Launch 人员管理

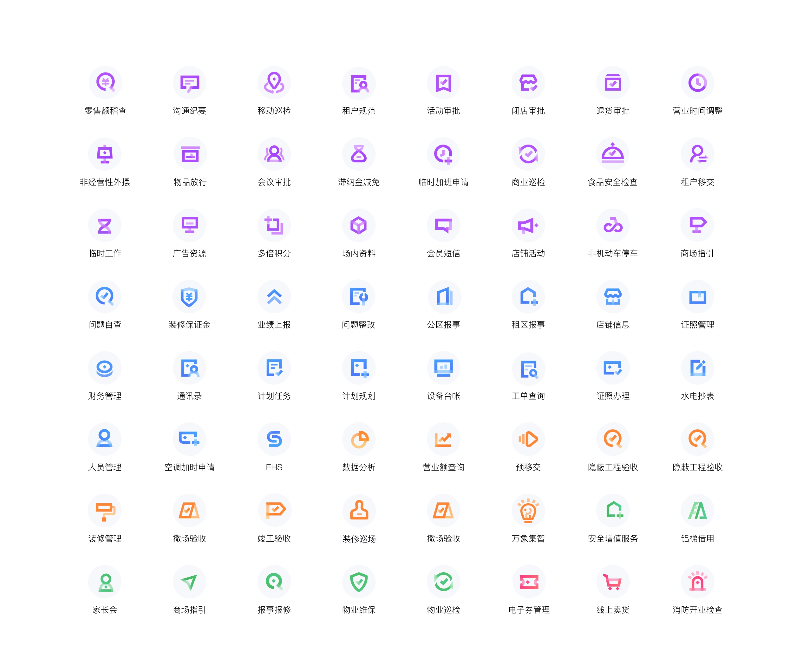pyautogui.click(x=105, y=439)
